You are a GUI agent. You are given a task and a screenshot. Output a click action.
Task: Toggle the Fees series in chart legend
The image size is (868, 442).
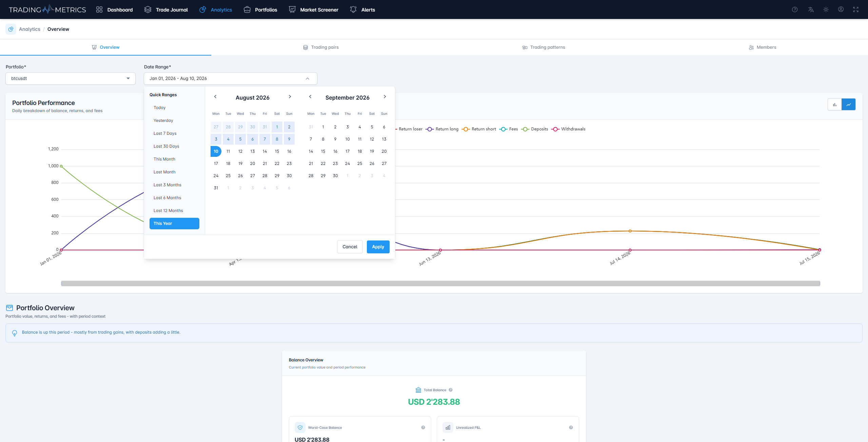pyautogui.click(x=509, y=129)
